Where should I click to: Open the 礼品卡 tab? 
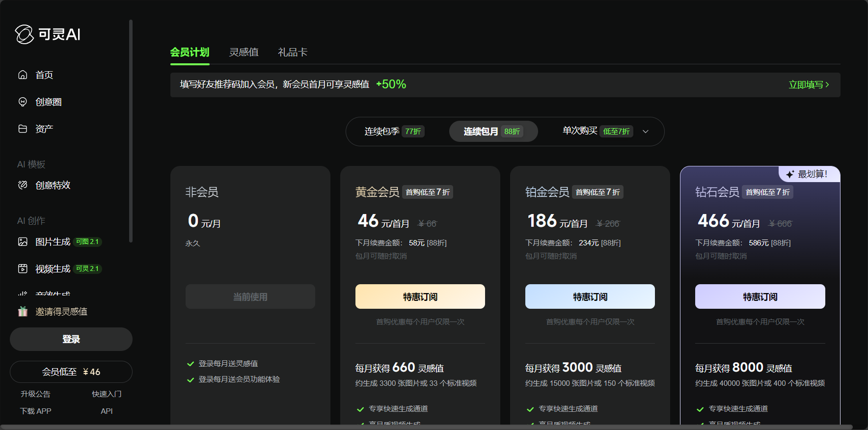coord(293,52)
